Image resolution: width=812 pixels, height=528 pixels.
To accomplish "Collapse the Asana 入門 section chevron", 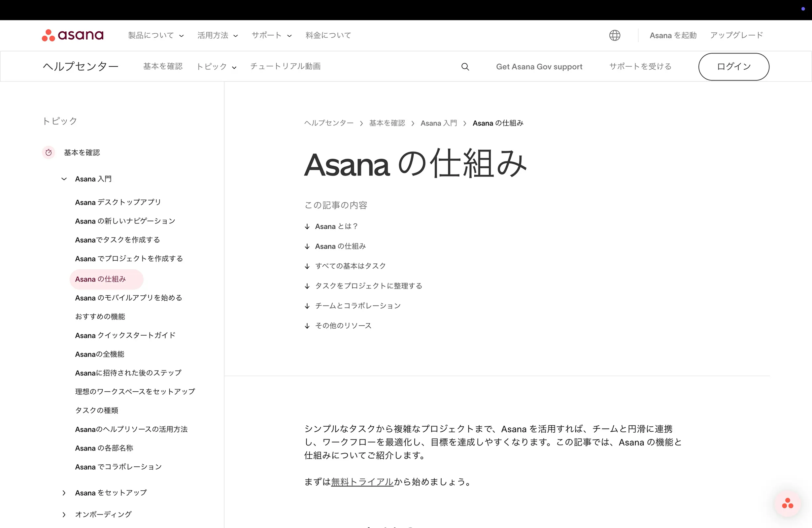I will (64, 179).
